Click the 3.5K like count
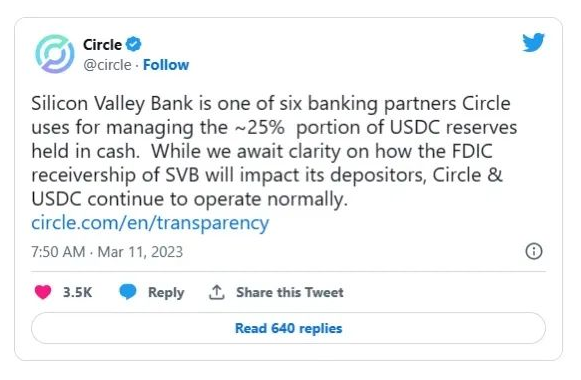 [77, 292]
